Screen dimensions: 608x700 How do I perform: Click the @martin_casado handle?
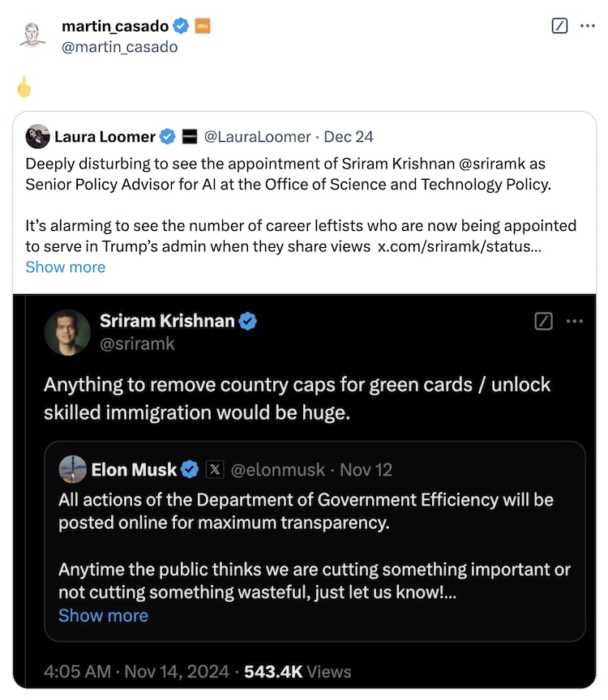(x=119, y=47)
